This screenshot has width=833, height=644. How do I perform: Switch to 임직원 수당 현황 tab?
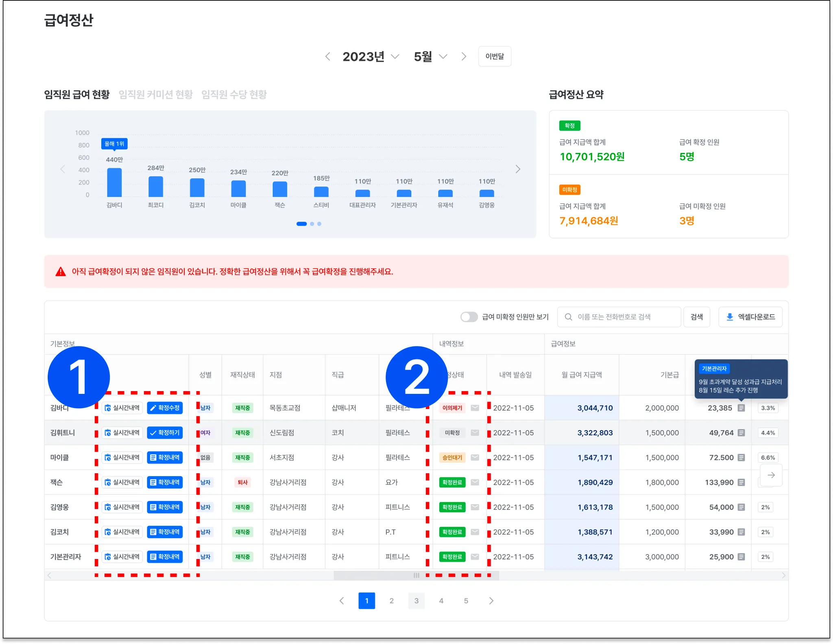pyautogui.click(x=234, y=94)
